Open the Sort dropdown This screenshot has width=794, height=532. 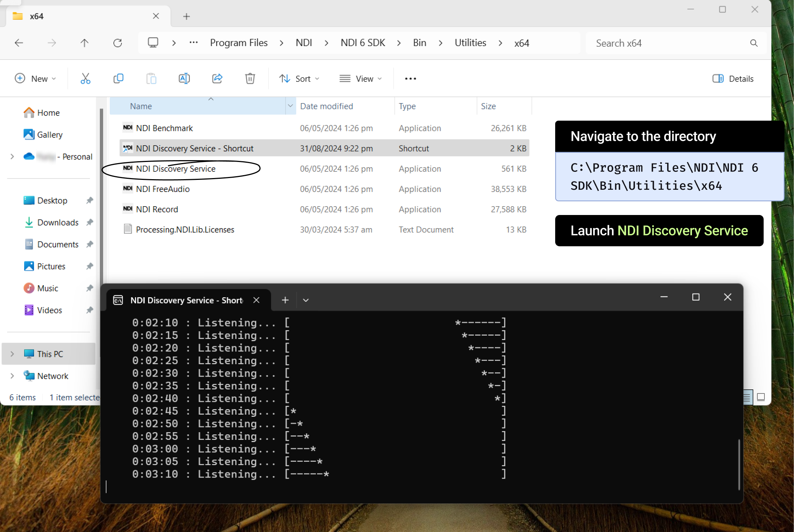coord(299,79)
